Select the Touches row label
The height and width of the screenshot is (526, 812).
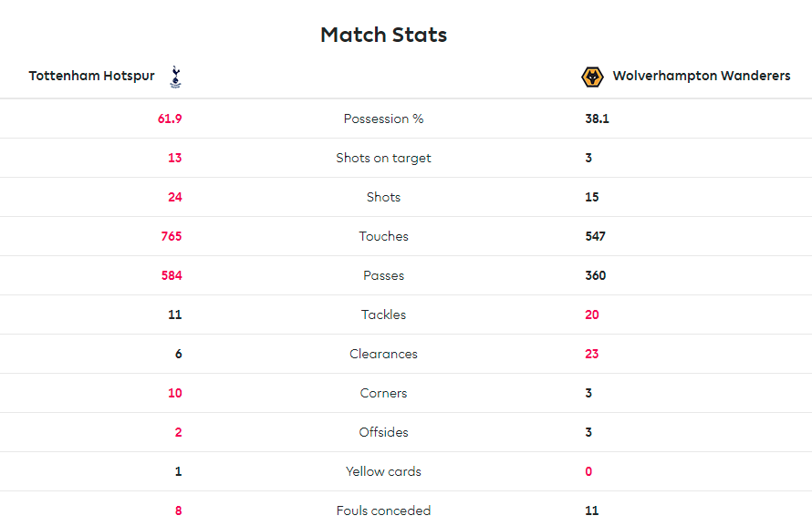[x=383, y=236]
